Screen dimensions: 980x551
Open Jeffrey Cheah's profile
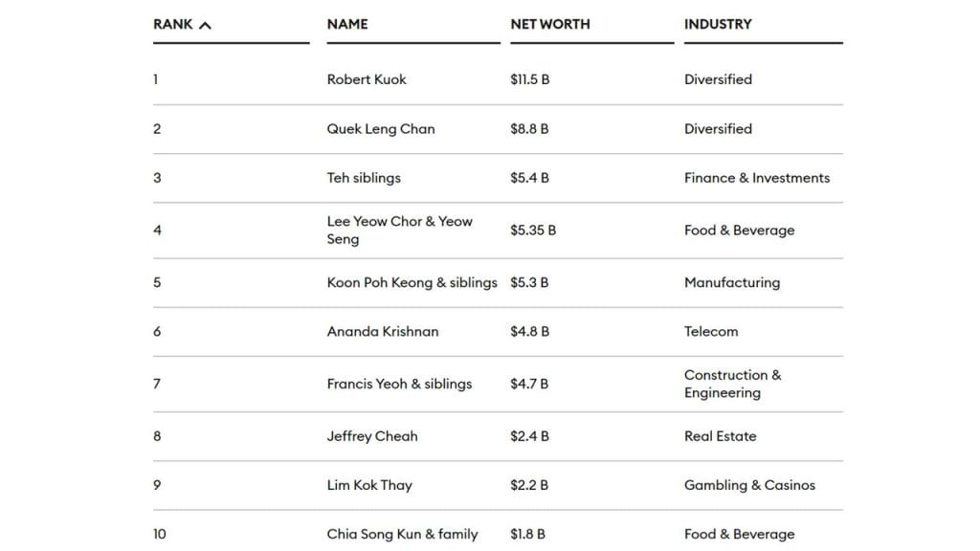coord(372,436)
